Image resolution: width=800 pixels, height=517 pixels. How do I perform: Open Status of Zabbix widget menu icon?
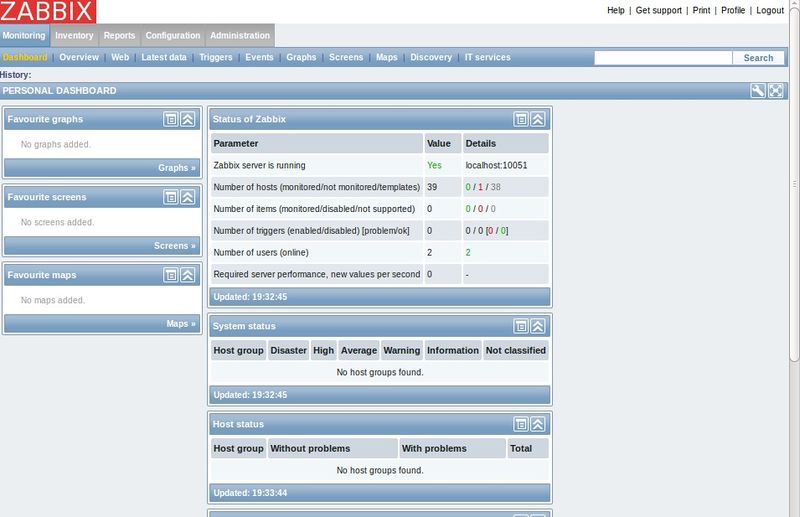(x=521, y=119)
